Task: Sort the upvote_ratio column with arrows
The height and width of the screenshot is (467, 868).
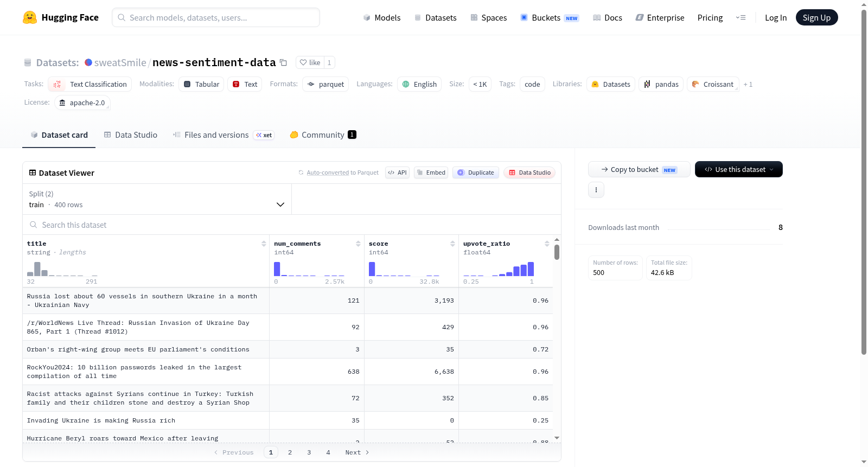Action: [547, 244]
